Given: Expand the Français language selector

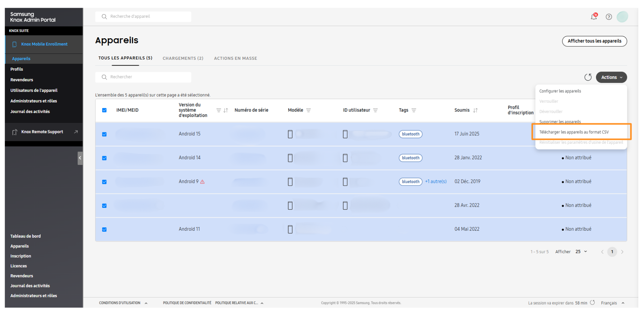Looking at the screenshot, I should click(612, 303).
